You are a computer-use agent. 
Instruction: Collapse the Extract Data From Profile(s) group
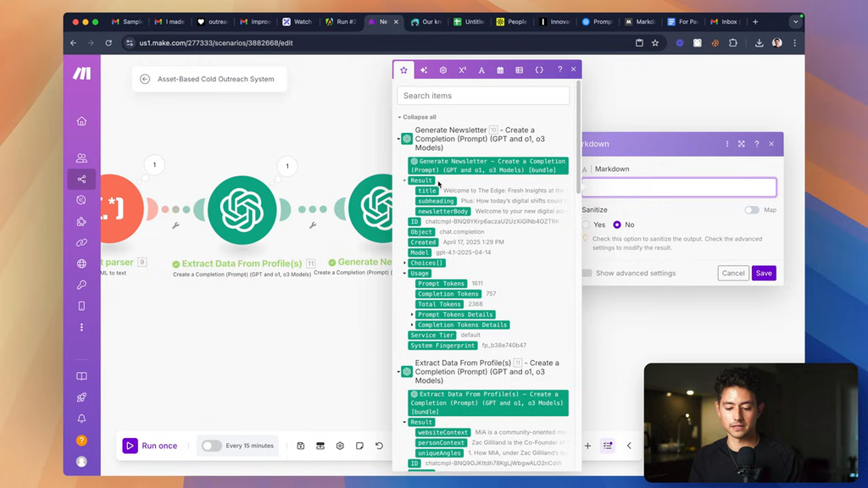(x=398, y=372)
